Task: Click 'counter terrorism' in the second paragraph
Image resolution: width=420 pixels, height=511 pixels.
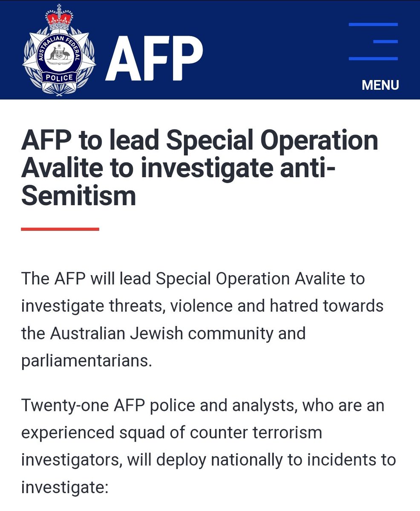Action: (256, 432)
